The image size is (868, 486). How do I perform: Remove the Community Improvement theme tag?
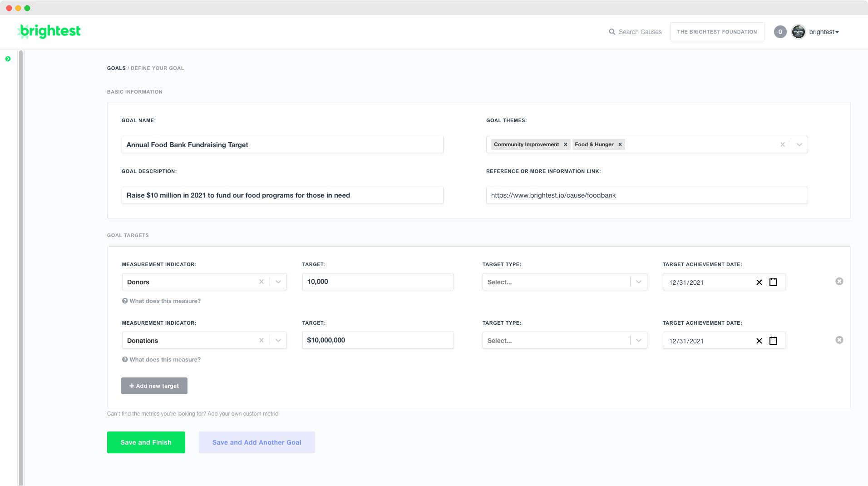[566, 144]
